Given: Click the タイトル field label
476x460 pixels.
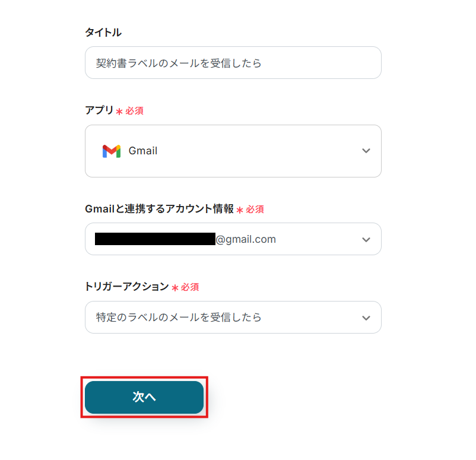Looking at the screenshot, I should pos(103,33).
